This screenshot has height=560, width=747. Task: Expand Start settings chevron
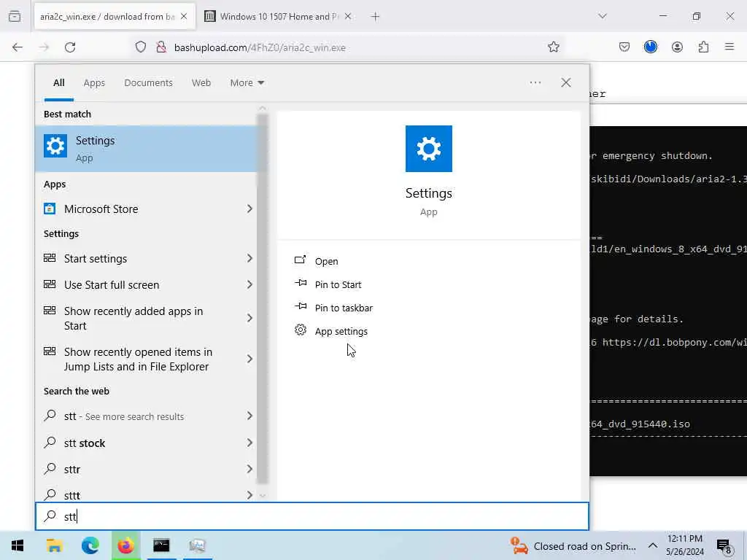pos(249,259)
